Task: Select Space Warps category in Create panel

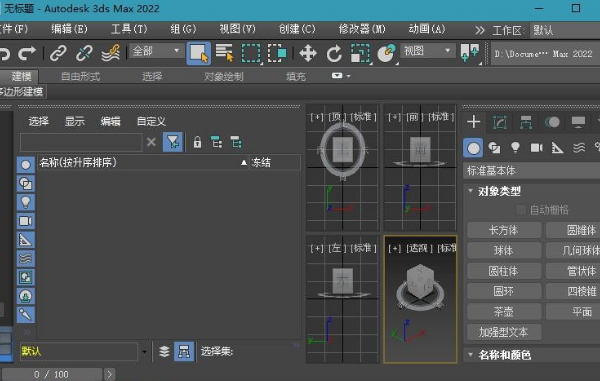Action: tap(579, 148)
